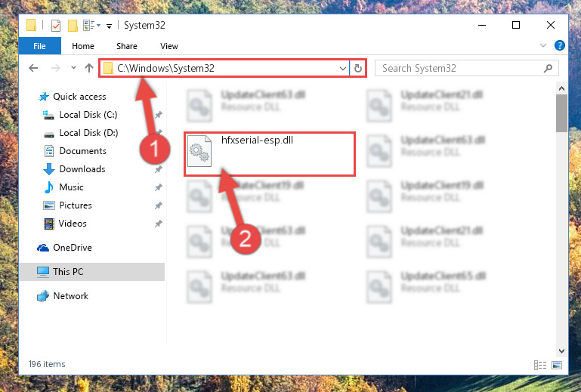Switch to details view in status bar
Screen dimensions: 581x392
pos(540,365)
